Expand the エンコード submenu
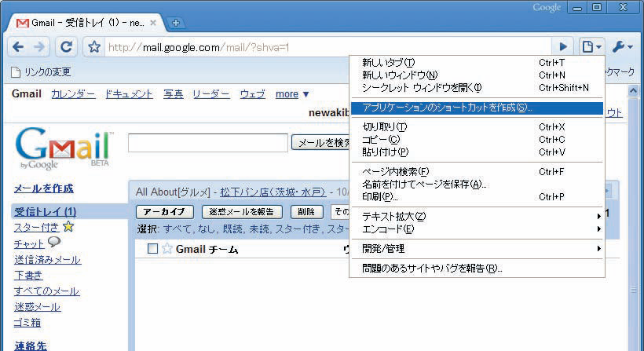The width and height of the screenshot is (644, 351). tap(477, 229)
